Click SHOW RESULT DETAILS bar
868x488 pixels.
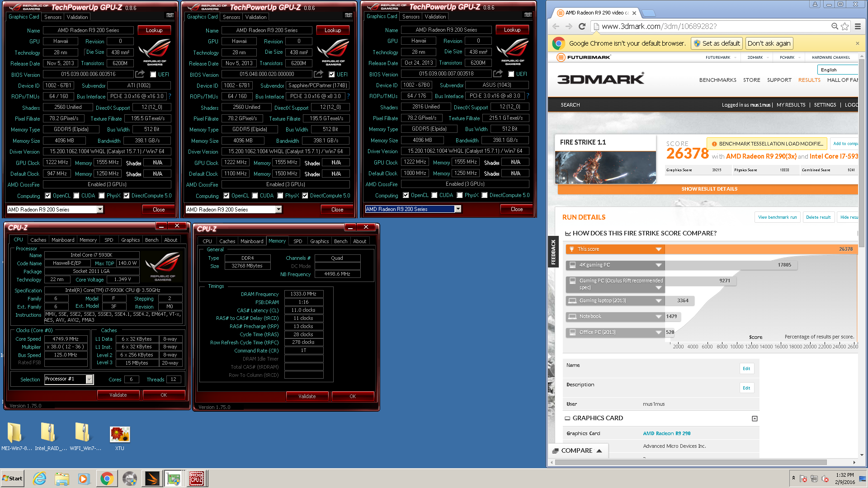(x=709, y=189)
